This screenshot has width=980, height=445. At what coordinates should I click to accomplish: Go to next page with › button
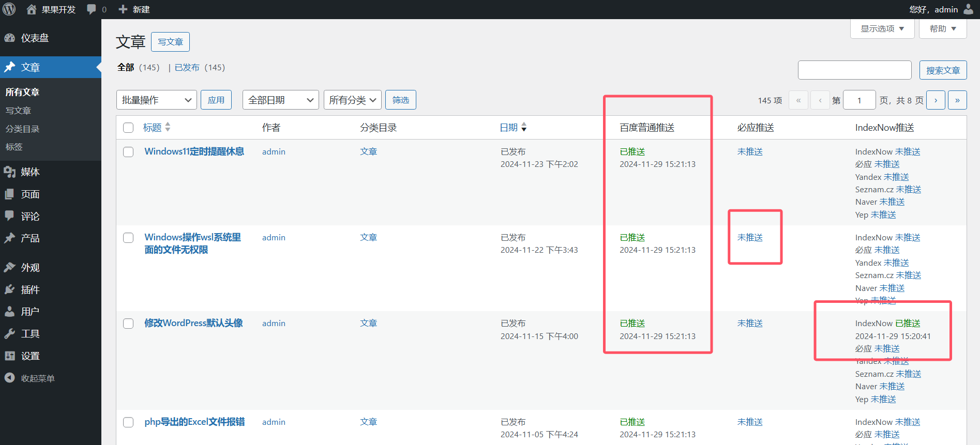click(936, 100)
